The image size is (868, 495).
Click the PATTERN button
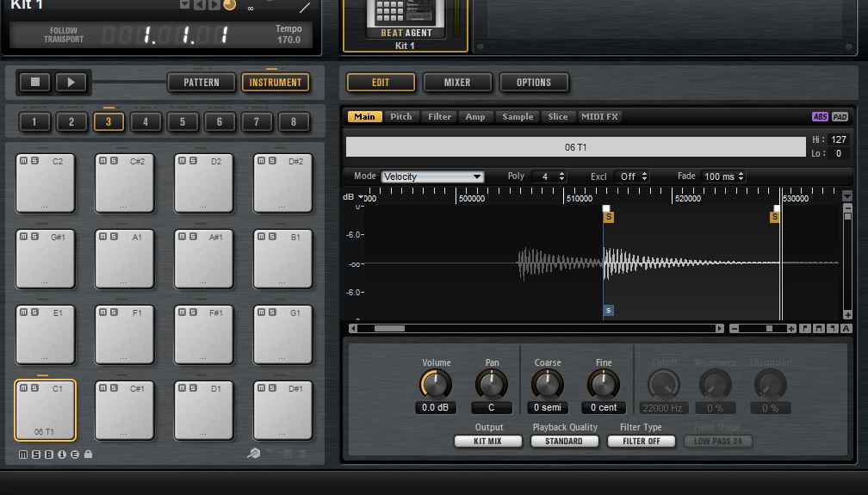point(201,83)
